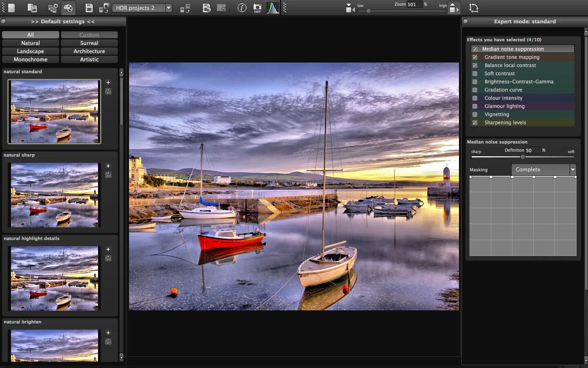Select the Landscape presets category
The image size is (588, 368).
[x=31, y=51]
